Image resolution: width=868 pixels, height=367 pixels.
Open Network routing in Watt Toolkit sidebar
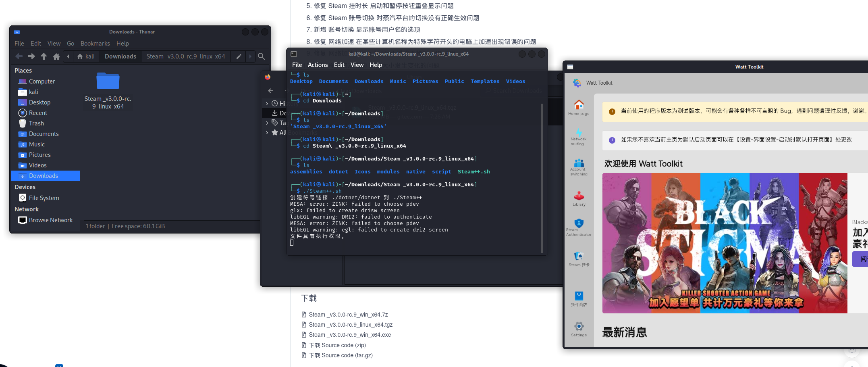point(579,137)
